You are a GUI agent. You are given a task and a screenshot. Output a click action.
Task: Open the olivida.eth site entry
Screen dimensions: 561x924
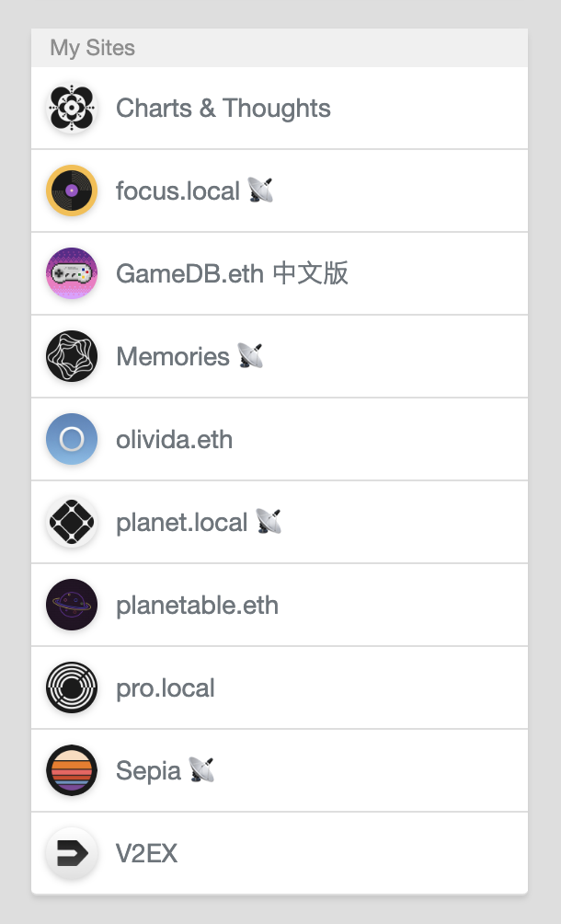[174, 440]
